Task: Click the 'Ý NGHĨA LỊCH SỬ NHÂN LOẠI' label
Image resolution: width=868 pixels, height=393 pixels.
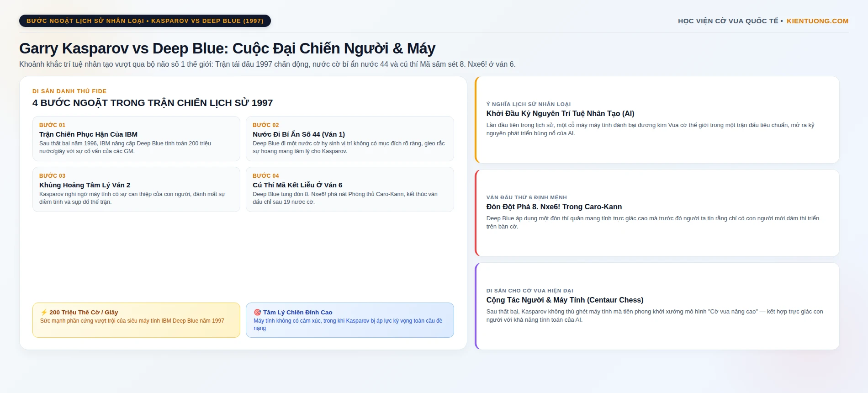Action: pyautogui.click(x=529, y=104)
